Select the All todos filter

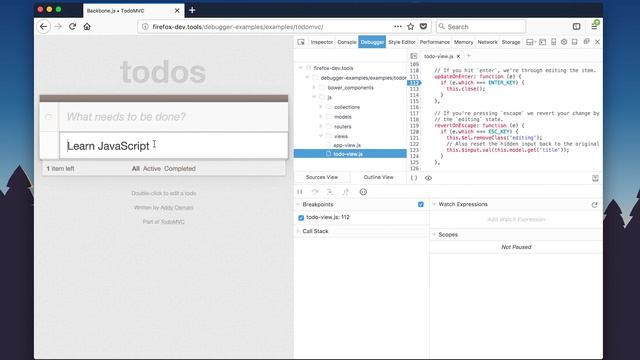136,169
